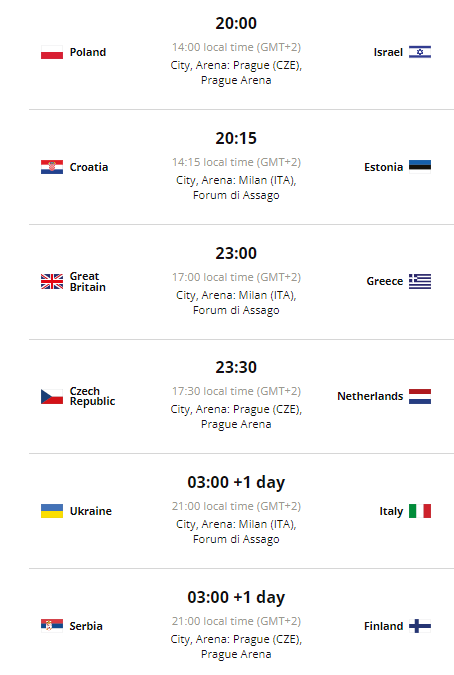Click the Israel flag icon
Image resolution: width=454 pixels, height=675 pixels.
(x=420, y=52)
